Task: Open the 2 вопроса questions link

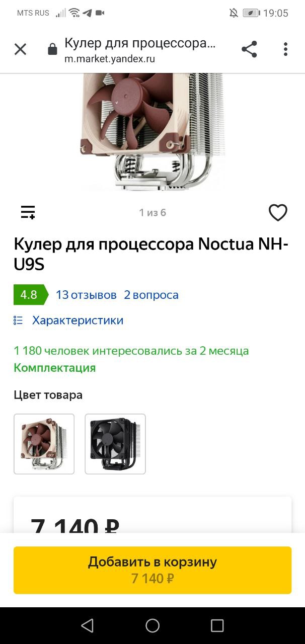Action: tap(151, 295)
